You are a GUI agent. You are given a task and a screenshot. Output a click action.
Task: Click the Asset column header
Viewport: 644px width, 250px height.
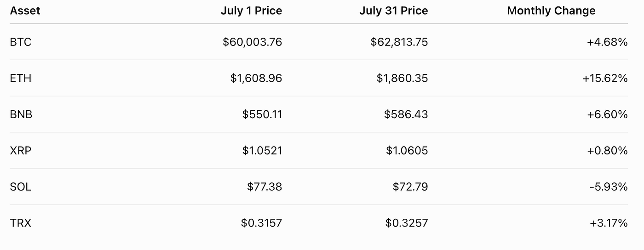[25, 11]
